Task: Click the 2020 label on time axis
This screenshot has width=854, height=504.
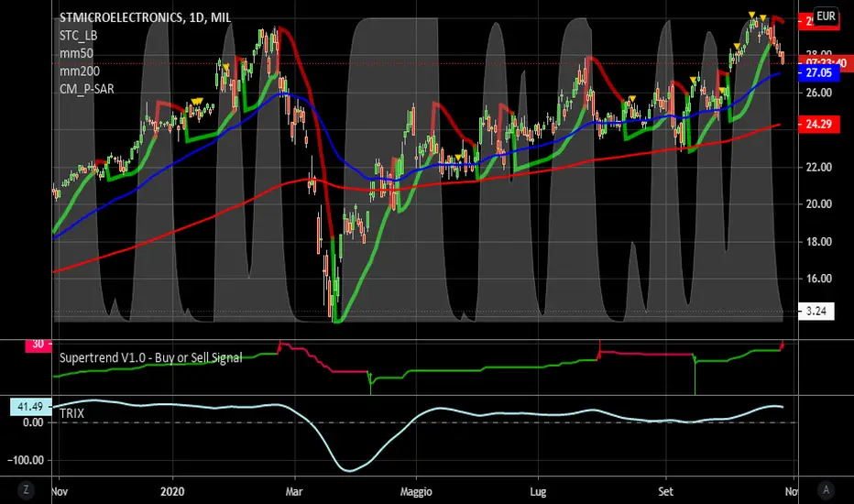Action: 172,491
